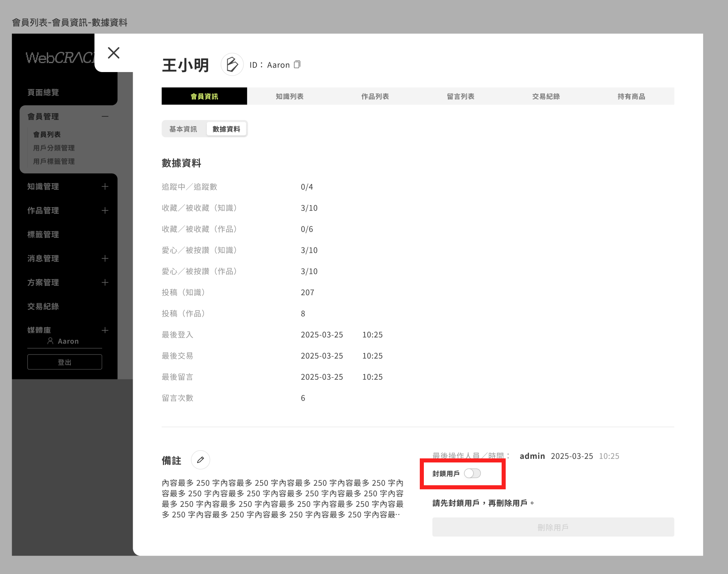Click the 刪除用戶 button

[x=553, y=527]
